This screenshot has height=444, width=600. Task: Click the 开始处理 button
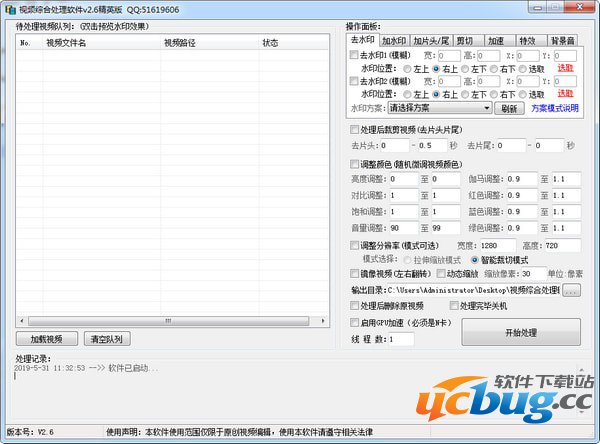(521, 332)
